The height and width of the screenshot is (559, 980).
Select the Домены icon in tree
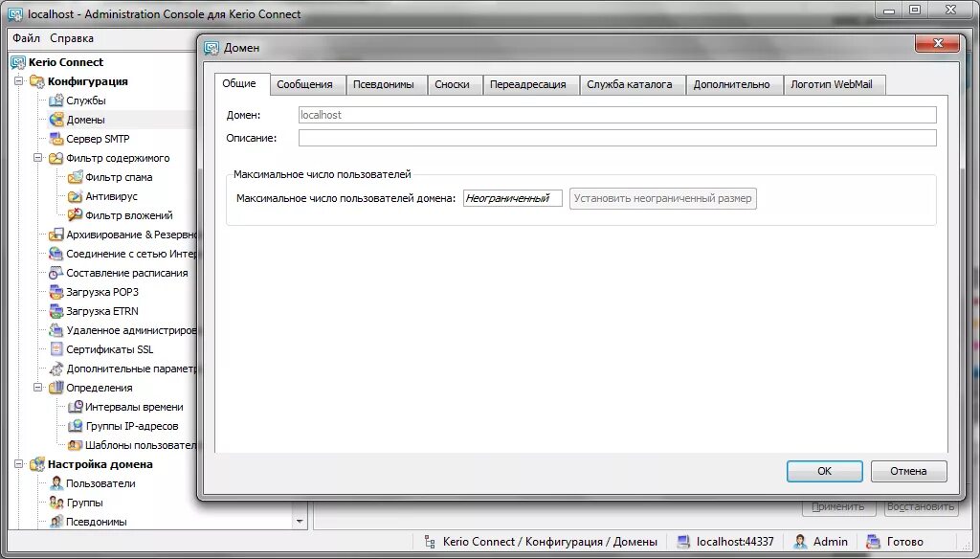(56, 120)
